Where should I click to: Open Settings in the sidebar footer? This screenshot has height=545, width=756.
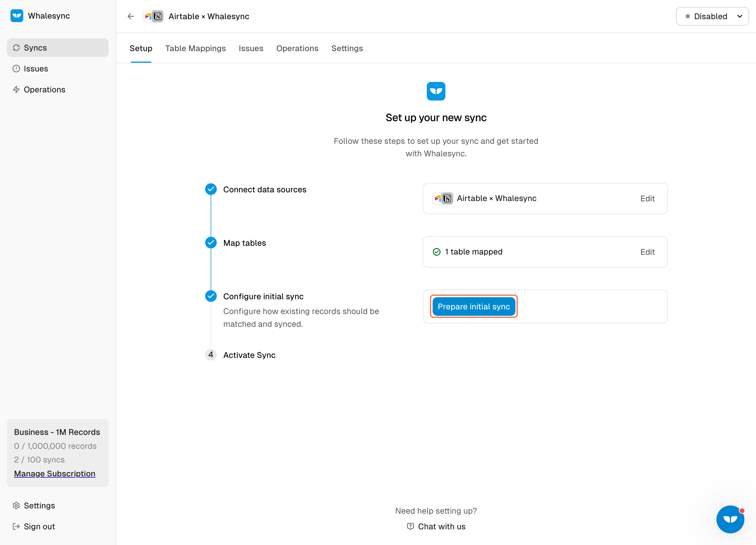[58, 506]
